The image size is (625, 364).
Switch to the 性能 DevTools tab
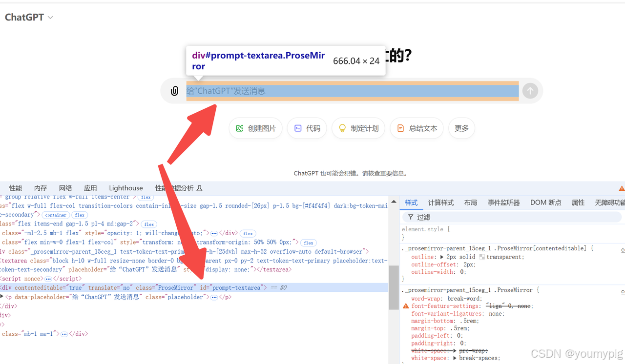pyautogui.click(x=16, y=188)
